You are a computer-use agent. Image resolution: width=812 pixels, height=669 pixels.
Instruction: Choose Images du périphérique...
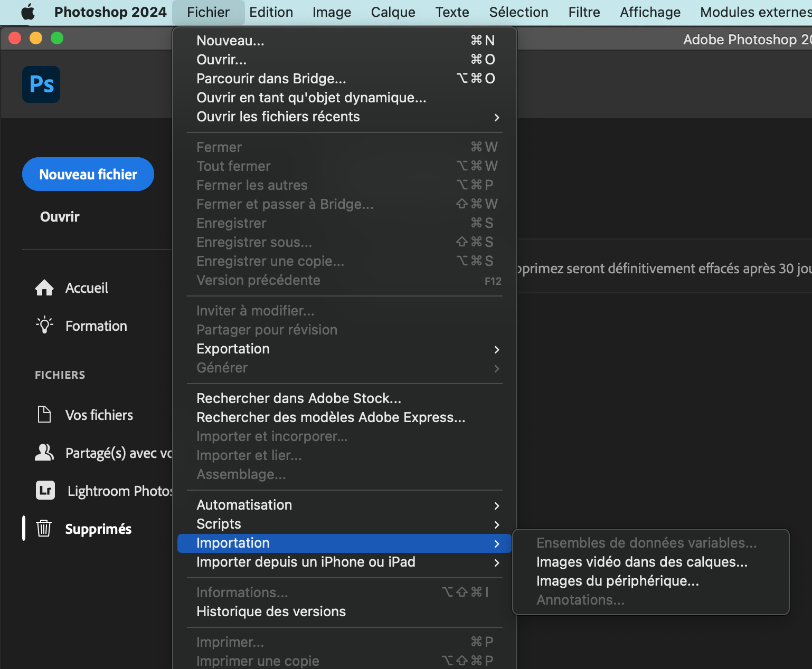coord(651,581)
